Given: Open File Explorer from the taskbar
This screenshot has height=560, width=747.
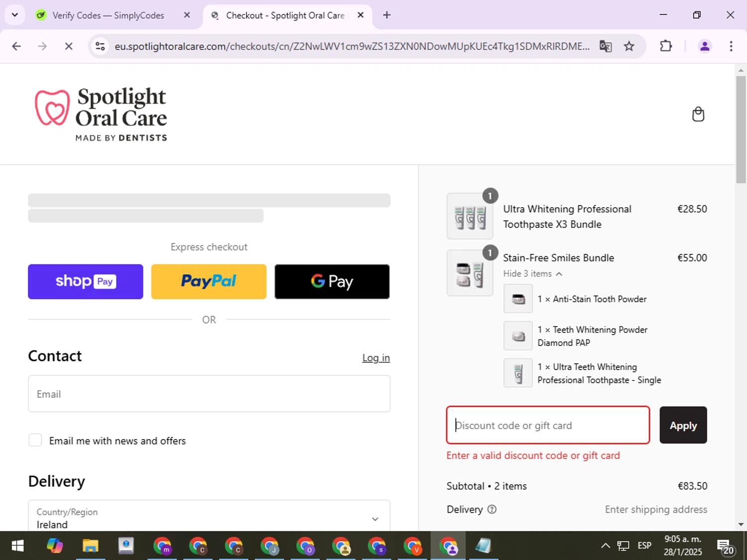Looking at the screenshot, I should [x=91, y=546].
